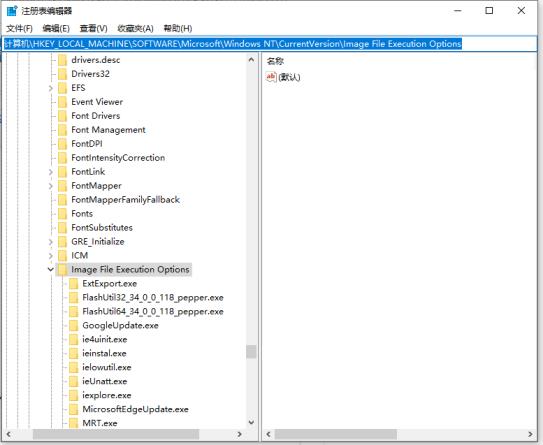
Task: Expand the FontLink registry key
Action: click(x=51, y=172)
